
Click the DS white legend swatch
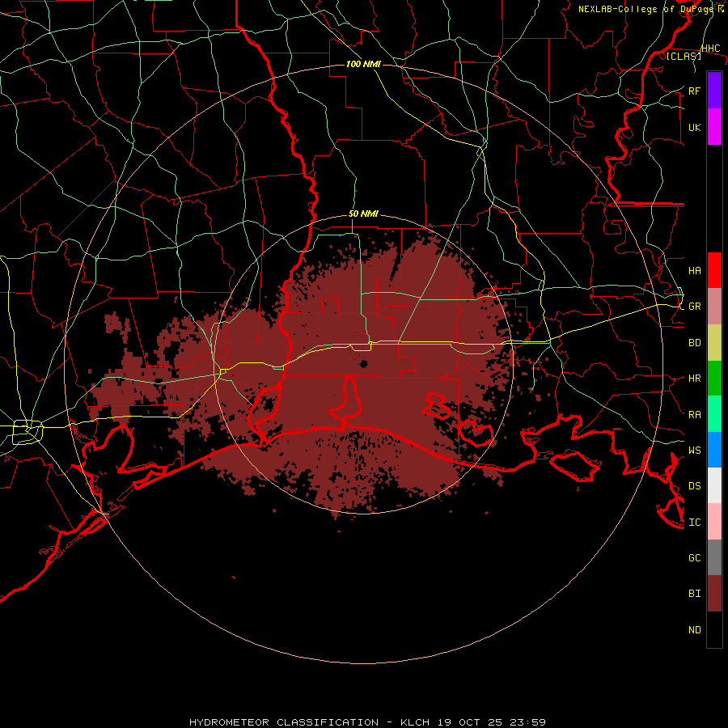point(714,485)
